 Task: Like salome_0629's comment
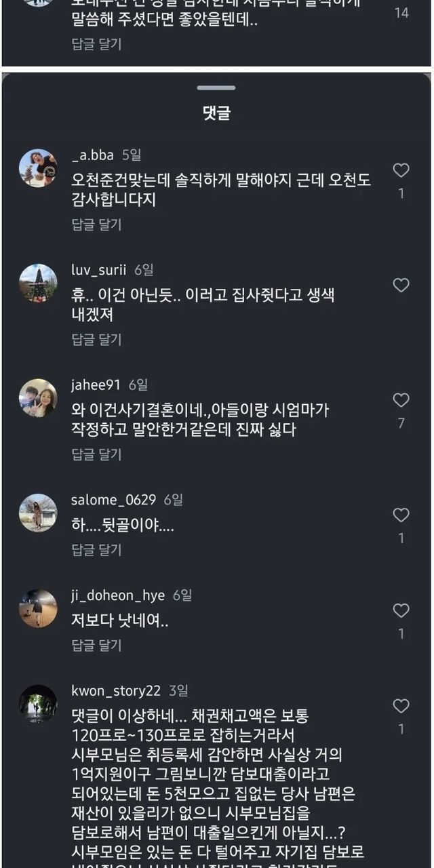coord(401,515)
